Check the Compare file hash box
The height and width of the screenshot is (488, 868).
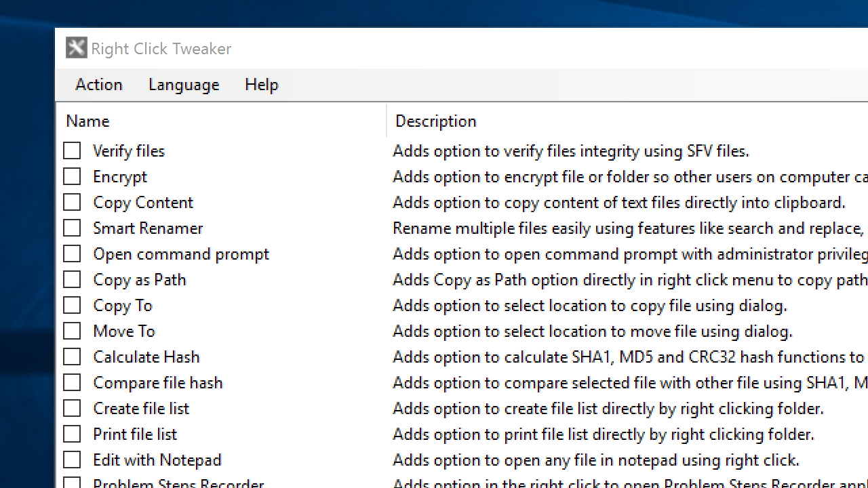click(x=72, y=382)
